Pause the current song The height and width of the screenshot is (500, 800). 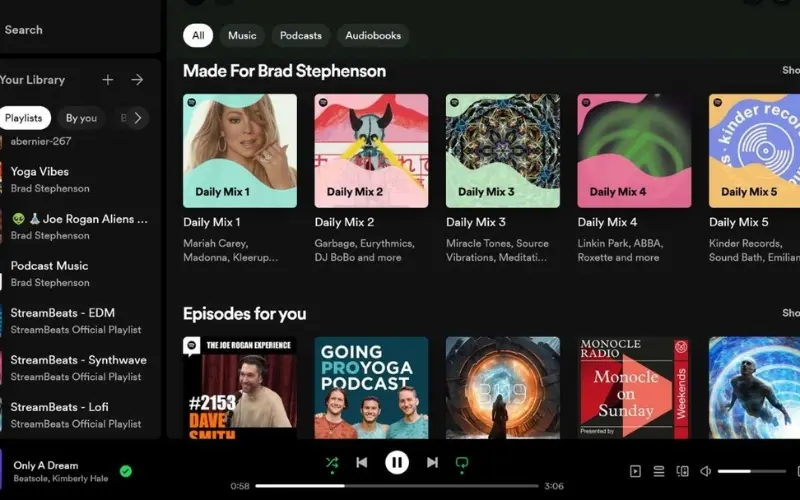pos(397,463)
